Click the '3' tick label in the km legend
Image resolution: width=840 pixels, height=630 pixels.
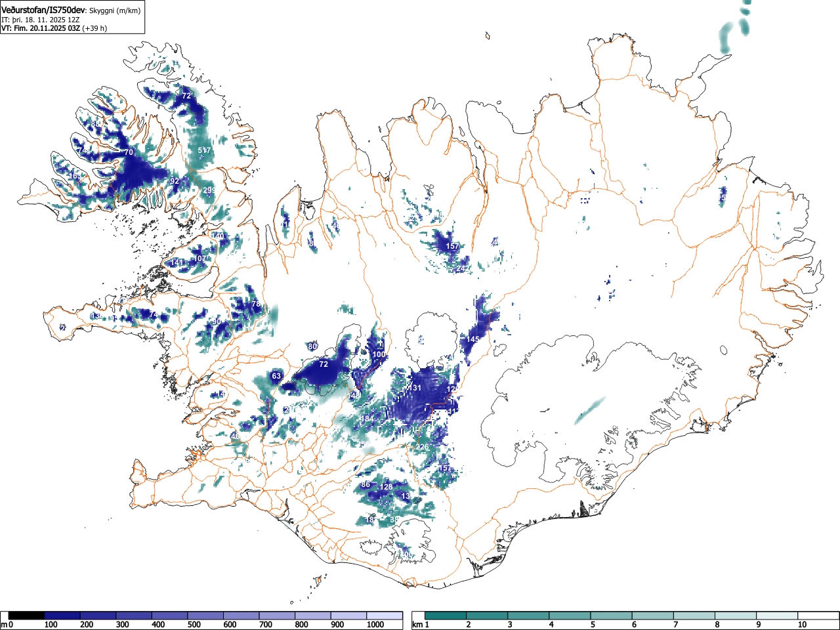click(x=510, y=625)
